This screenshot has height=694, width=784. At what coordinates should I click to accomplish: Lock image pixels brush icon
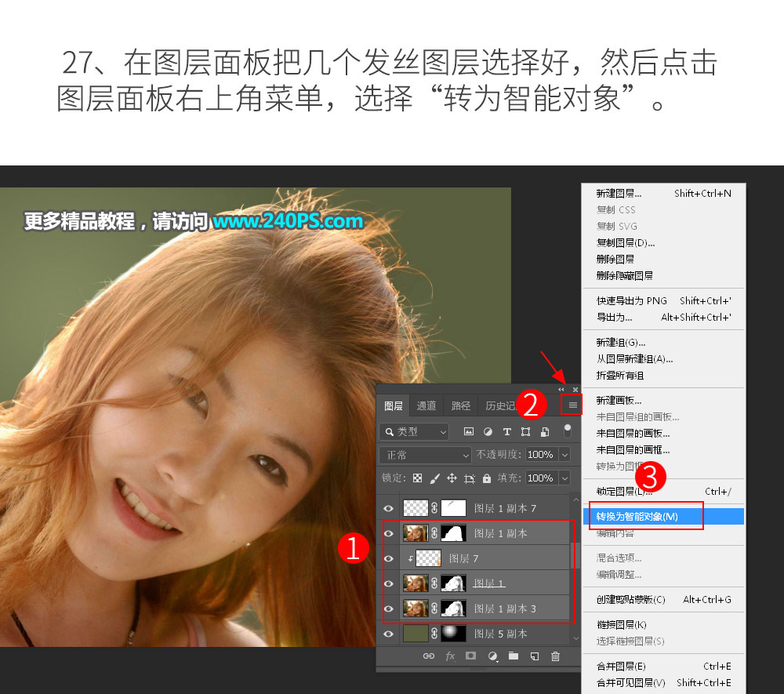pyautogui.click(x=434, y=478)
